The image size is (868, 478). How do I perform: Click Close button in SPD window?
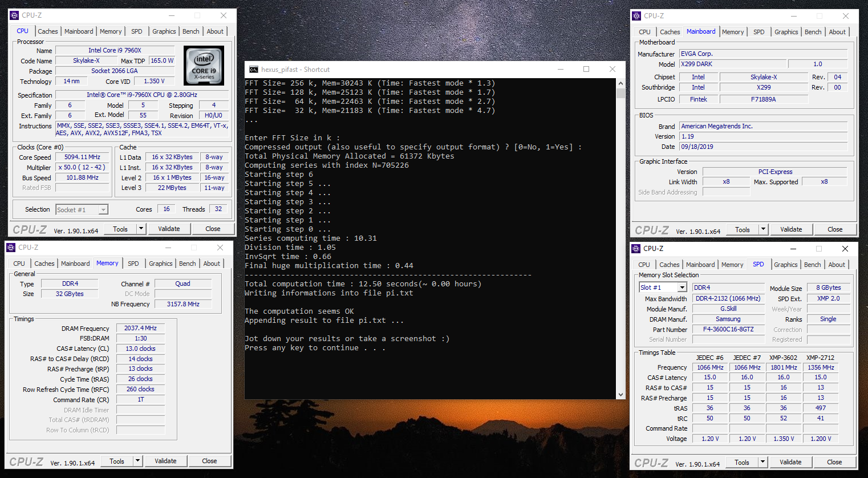click(834, 462)
